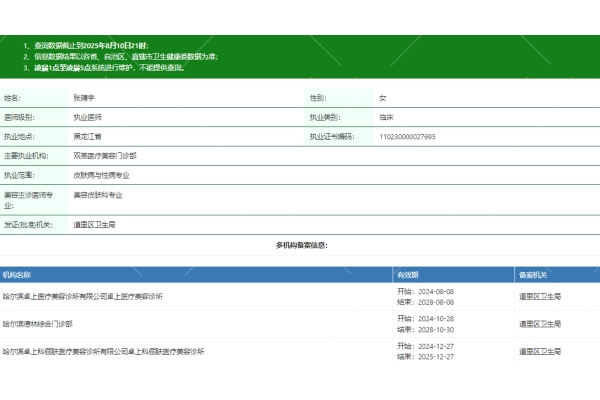Viewport: 600px width, 400px height.
Task: Click the '执业地点:' label
Action: coord(19,136)
